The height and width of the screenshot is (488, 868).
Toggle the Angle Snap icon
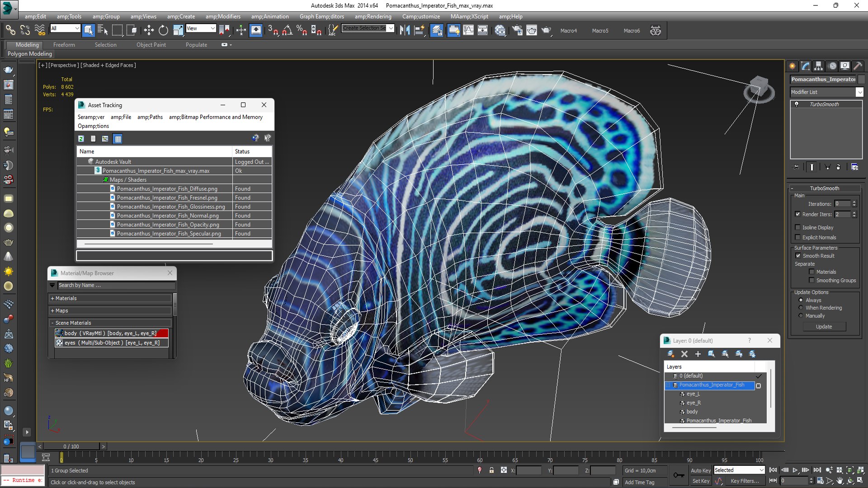tap(288, 30)
